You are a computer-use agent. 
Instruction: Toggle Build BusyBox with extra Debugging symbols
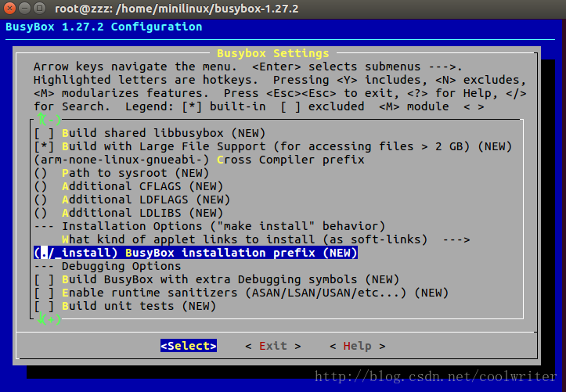(x=217, y=279)
